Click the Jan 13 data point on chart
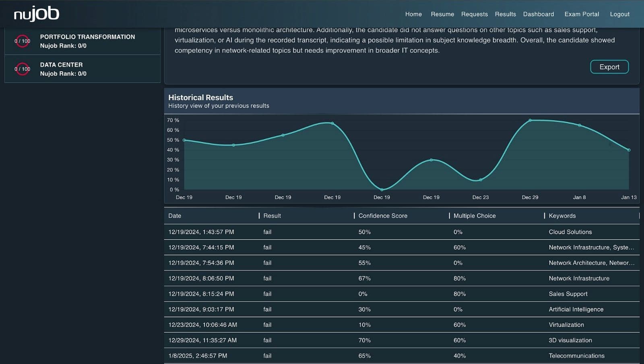Screen dimensions: 644x364 pos(629,150)
